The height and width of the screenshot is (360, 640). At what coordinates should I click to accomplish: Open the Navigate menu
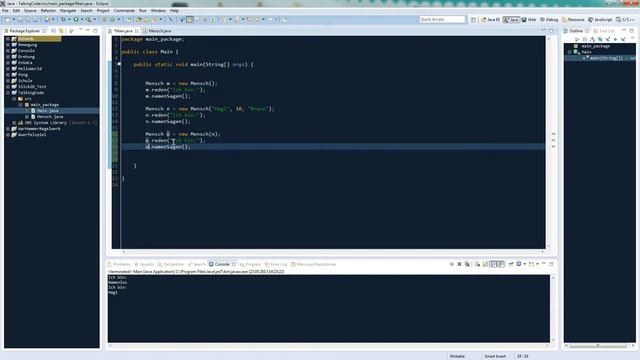[68, 11]
